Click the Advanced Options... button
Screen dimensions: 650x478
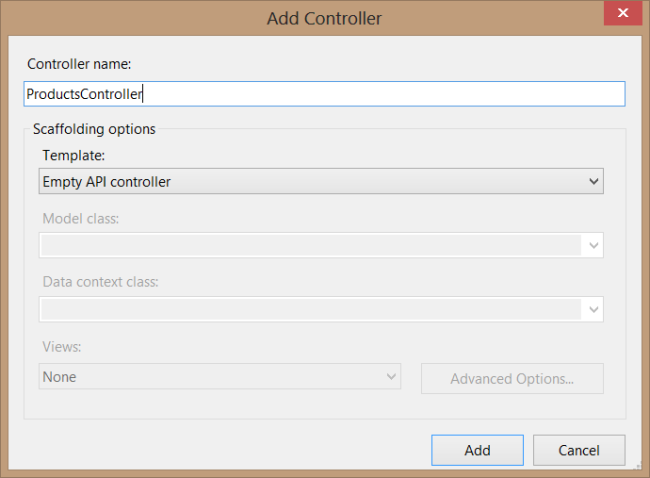512,379
